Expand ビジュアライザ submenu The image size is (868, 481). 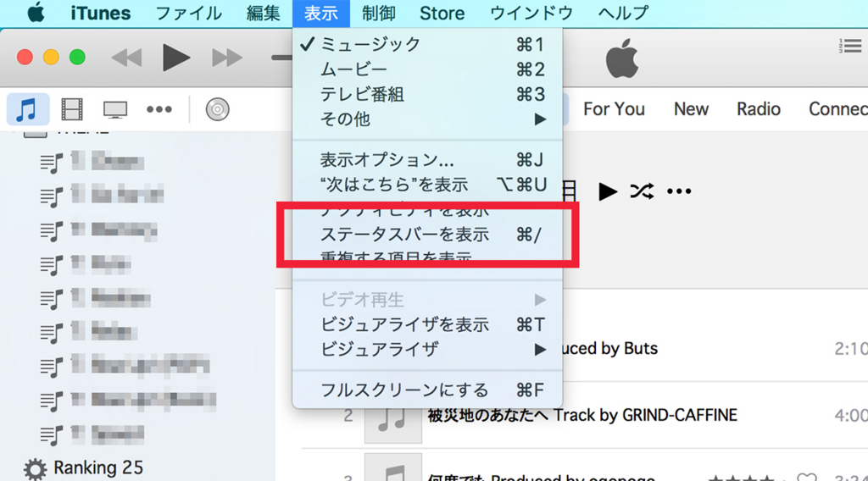click(x=427, y=350)
